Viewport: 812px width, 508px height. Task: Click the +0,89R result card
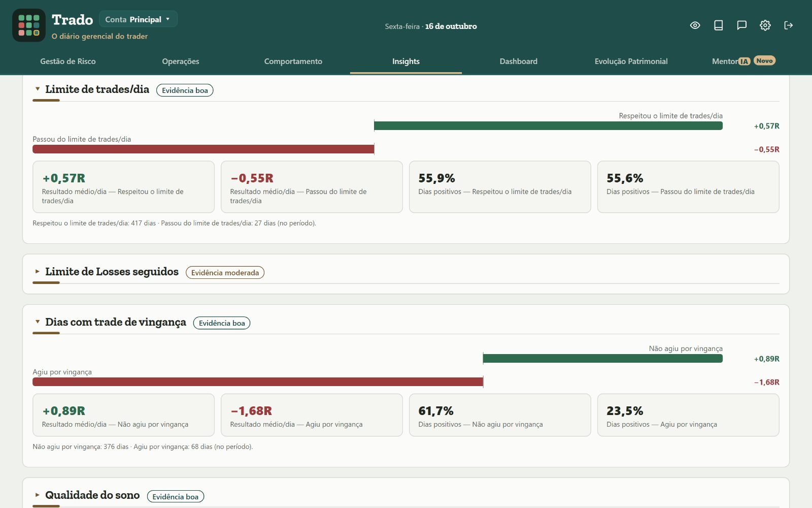tap(123, 415)
